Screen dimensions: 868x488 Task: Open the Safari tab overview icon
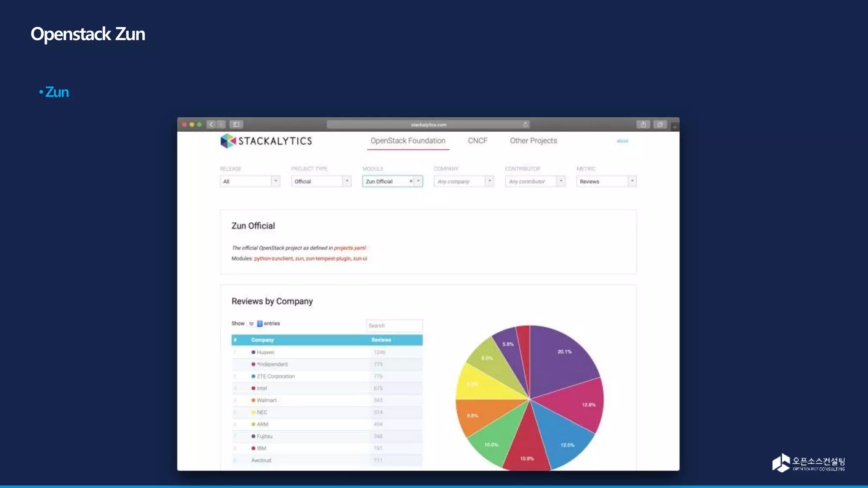(x=660, y=125)
